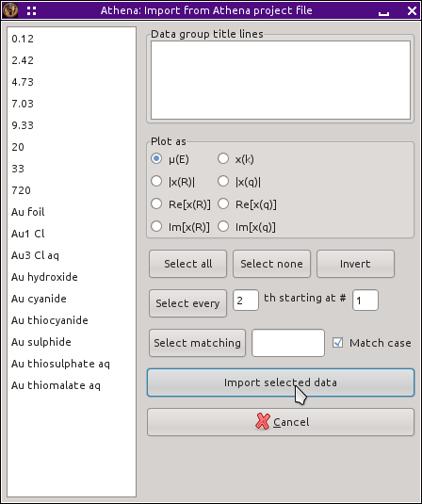Screen dimensions: 422x504
Task: Select the μ(E) plot radio button
Action: [x=156, y=158]
